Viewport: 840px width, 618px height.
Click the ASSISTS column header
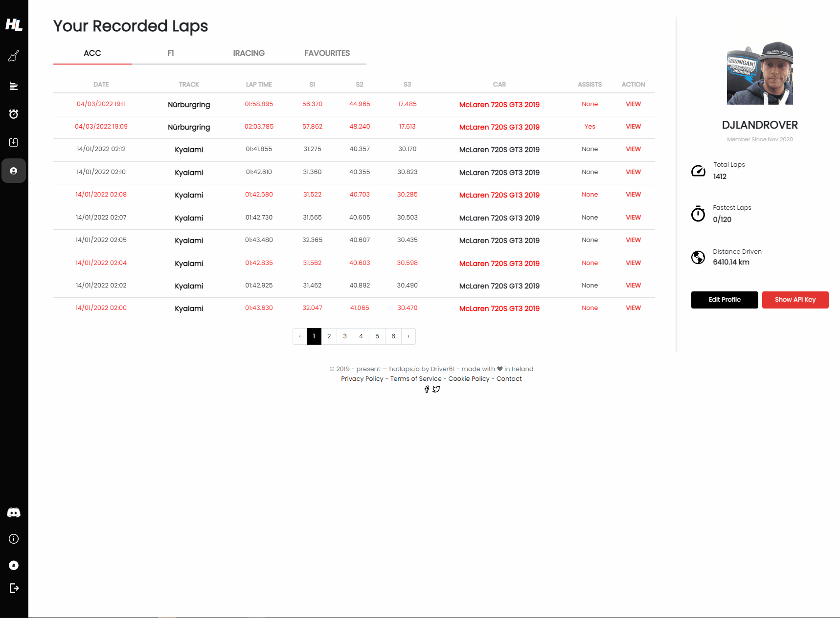tap(590, 85)
